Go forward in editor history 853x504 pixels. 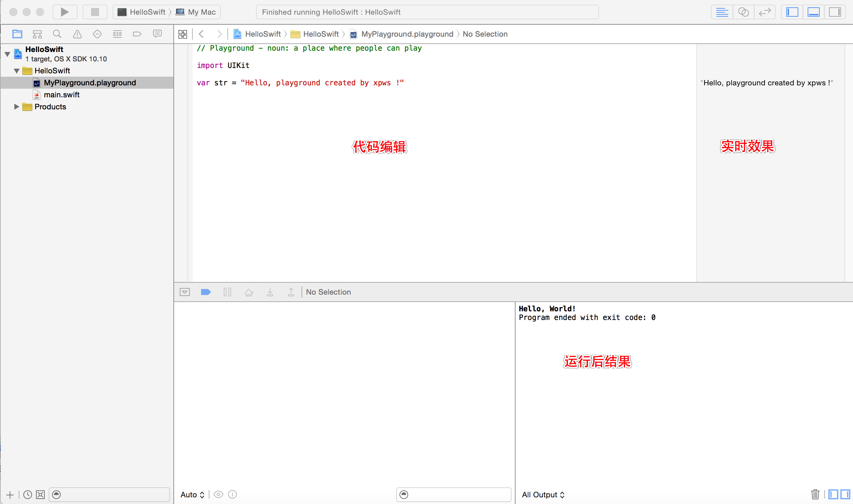pos(219,34)
